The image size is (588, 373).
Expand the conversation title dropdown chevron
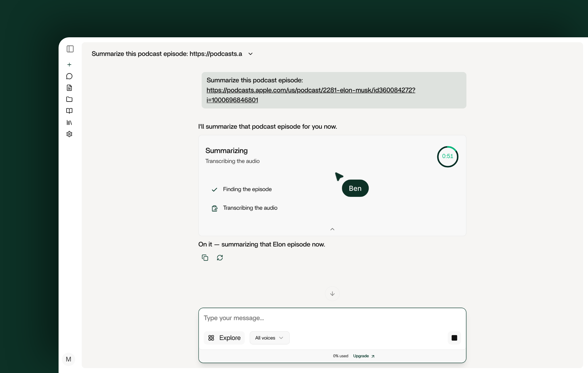click(250, 54)
